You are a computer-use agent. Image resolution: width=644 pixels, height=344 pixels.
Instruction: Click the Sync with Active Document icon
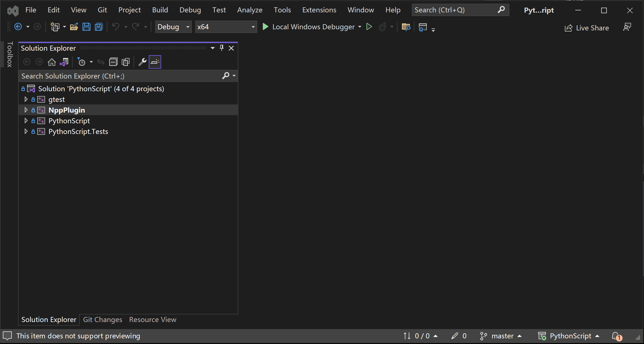coord(101,62)
